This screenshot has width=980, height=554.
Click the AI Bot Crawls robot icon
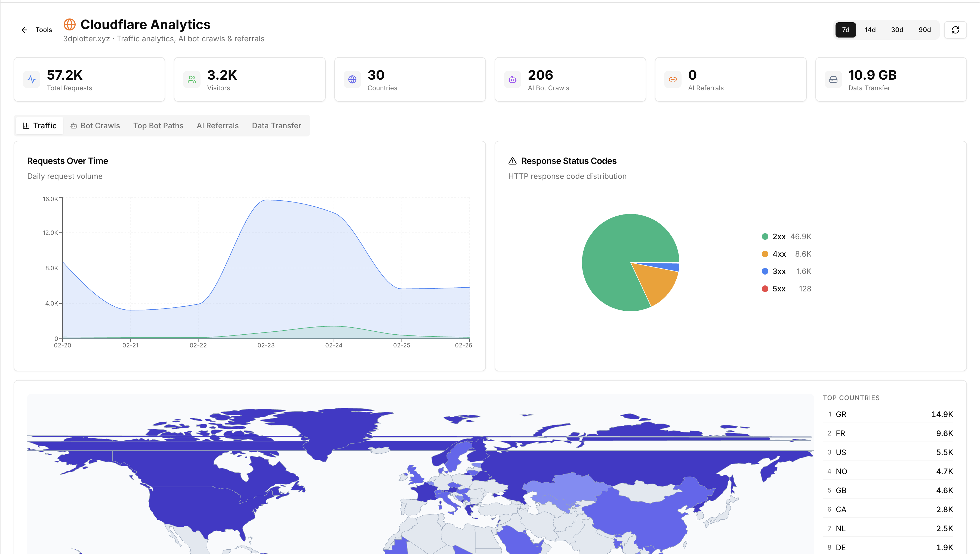[x=513, y=80]
